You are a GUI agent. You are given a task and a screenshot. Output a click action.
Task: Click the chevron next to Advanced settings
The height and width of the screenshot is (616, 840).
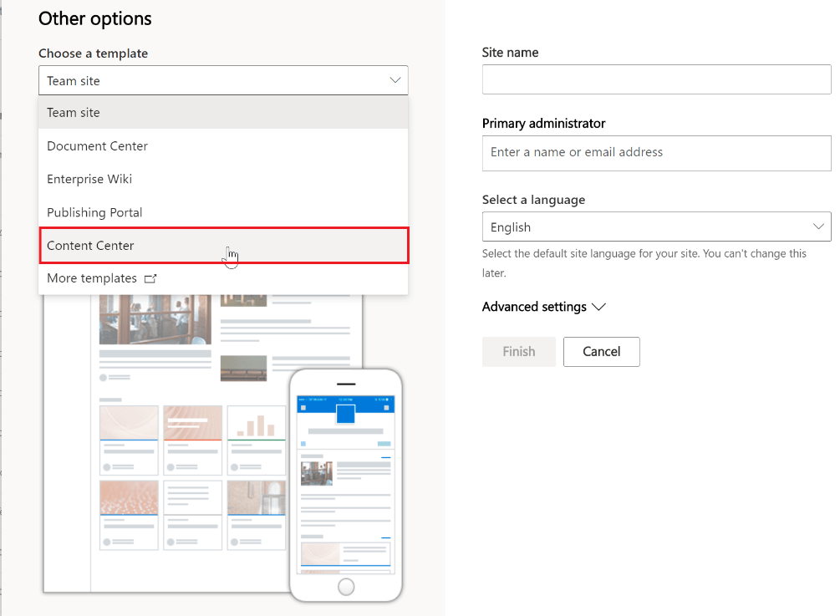[598, 307]
